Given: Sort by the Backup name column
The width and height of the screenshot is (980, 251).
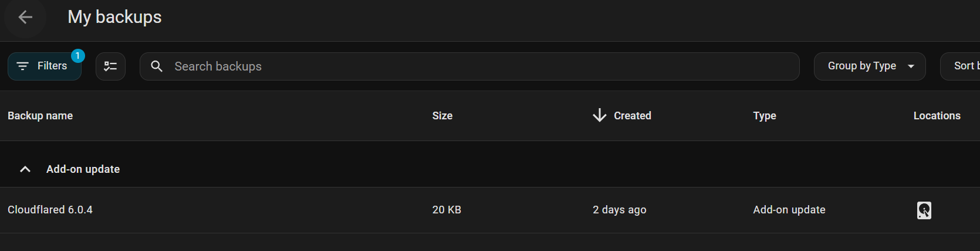Looking at the screenshot, I should (40, 116).
